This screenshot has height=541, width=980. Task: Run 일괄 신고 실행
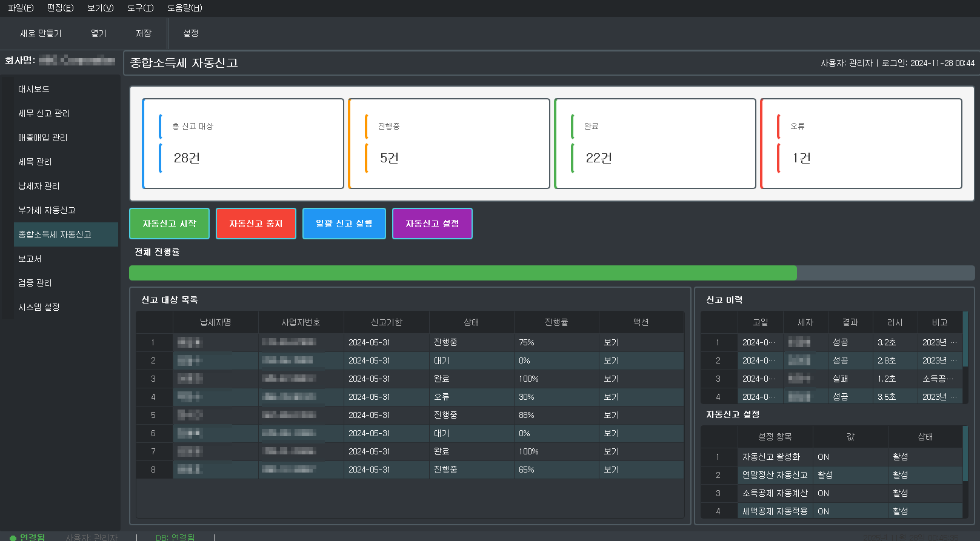point(344,224)
